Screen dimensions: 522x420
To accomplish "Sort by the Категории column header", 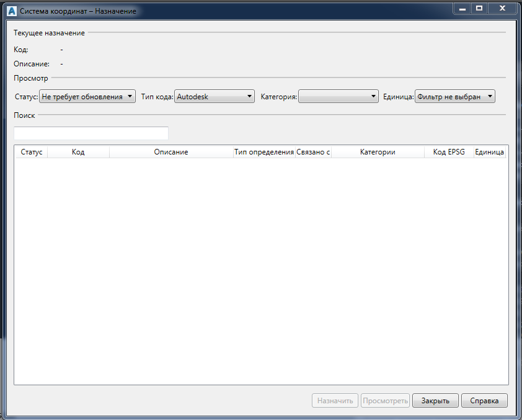I will (x=378, y=152).
